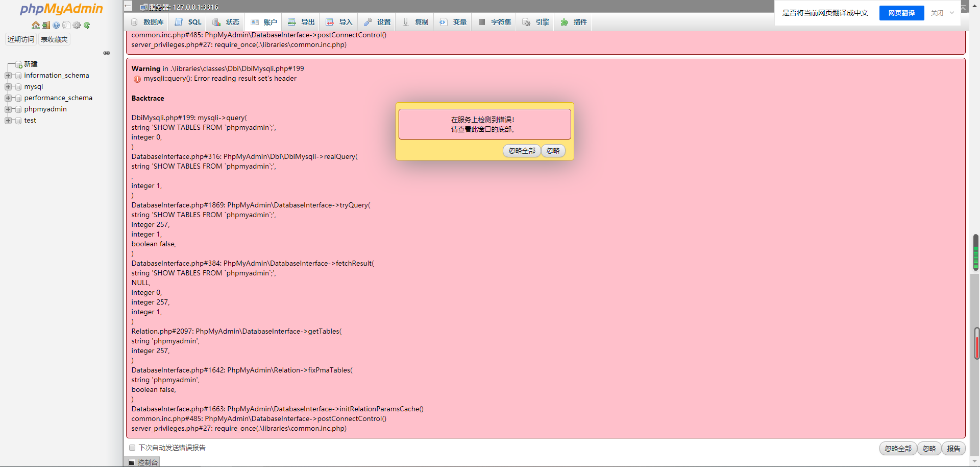Open information_schema database link
The image size is (980, 467).
[x=57, y=76]
